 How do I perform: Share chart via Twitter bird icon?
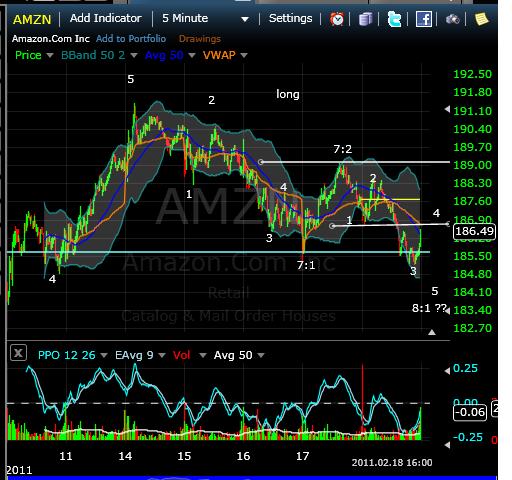pos(394,19)
